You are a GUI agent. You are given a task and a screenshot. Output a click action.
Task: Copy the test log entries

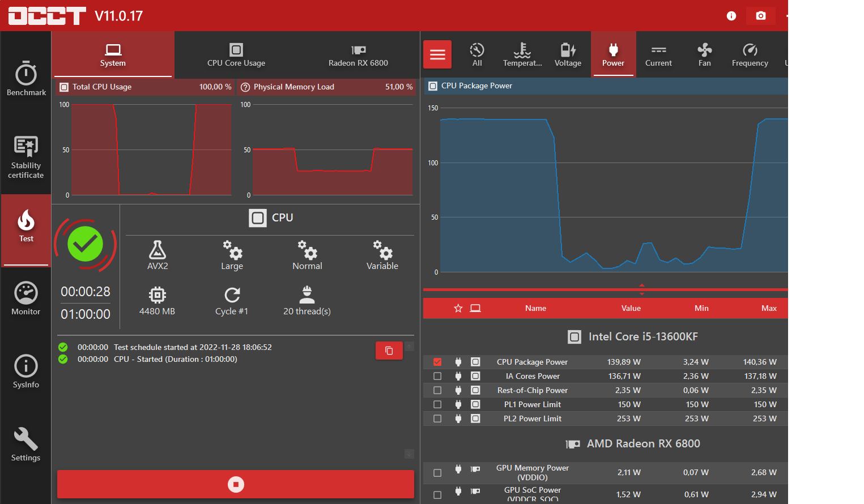[x=389, y=351]
